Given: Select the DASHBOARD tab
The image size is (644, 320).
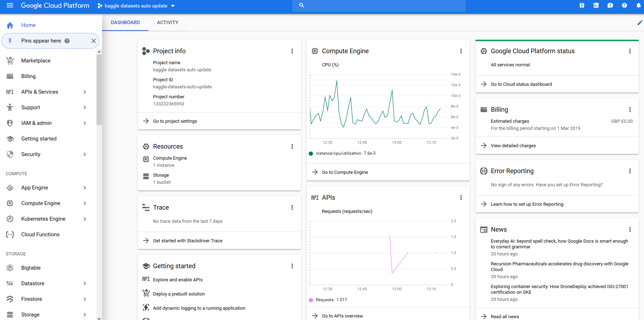Looking at the screenshot, I should 125,22.
